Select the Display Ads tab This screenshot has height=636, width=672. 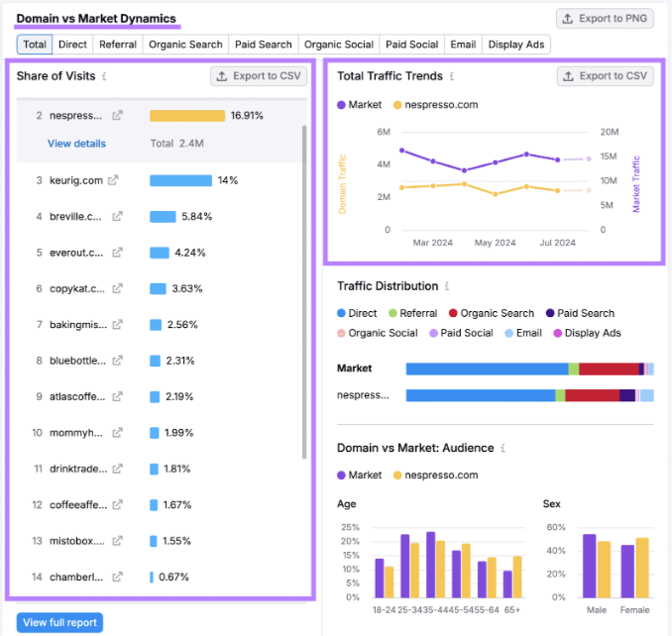(516, 45)
